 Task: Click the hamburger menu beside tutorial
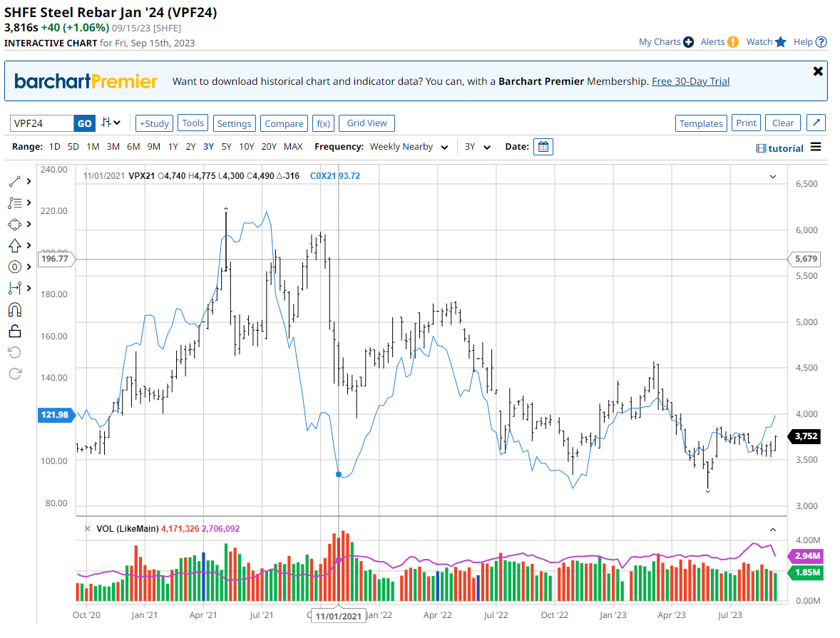(816, 147)
